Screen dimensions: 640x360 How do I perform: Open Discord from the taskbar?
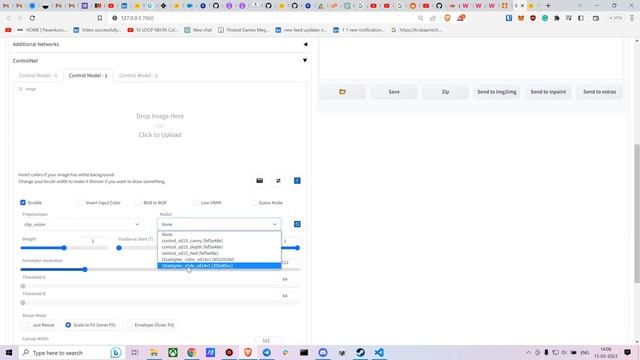(323, 352)
